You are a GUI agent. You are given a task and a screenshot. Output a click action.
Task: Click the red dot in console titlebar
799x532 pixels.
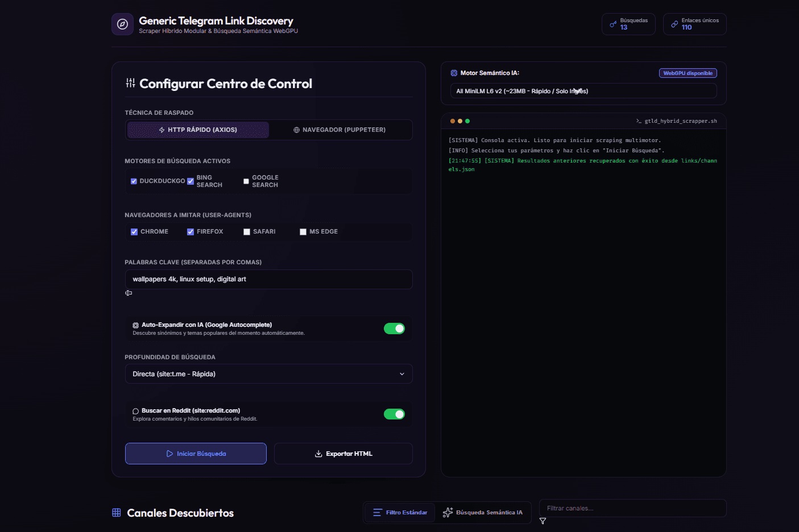(453, 121)
